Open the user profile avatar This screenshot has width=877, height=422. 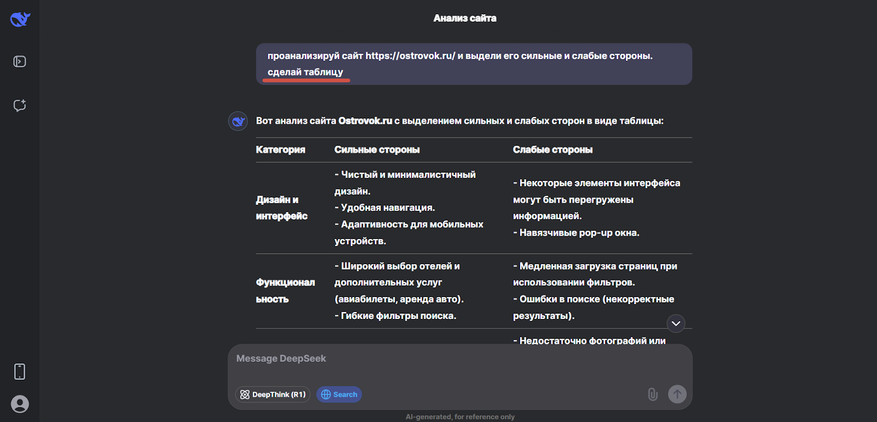[19, 404]
